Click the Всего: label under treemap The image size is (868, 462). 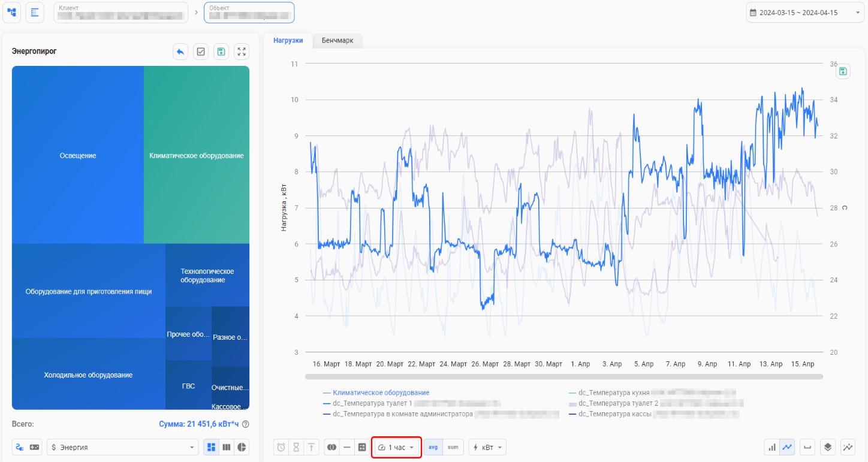[23, 424]
